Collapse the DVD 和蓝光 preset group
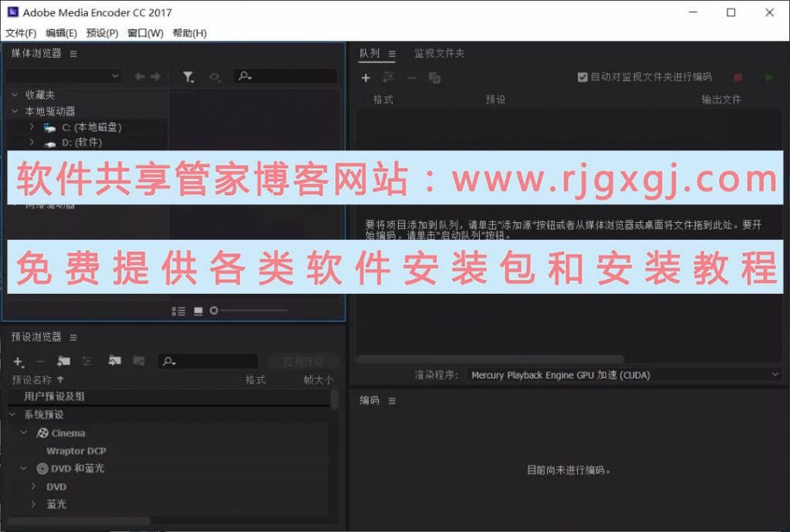Viewport: 790px width, 532px height. coord(24,468)
